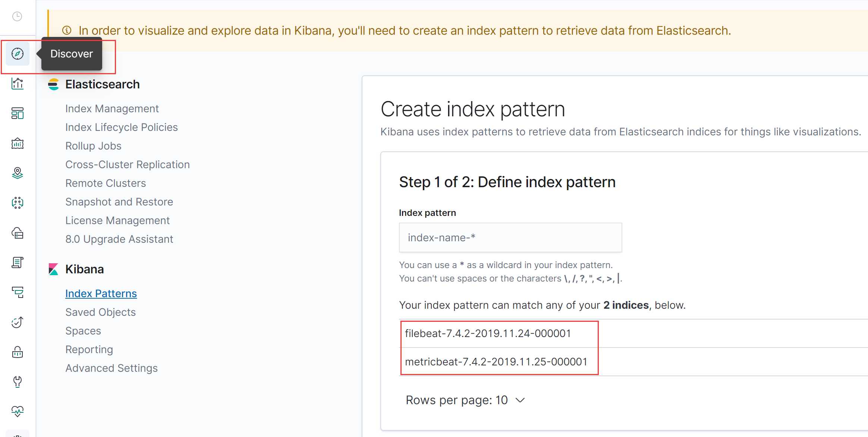Click the info icon in the warning banner
This screenshot has width=868, height=437.
(67, 31)
